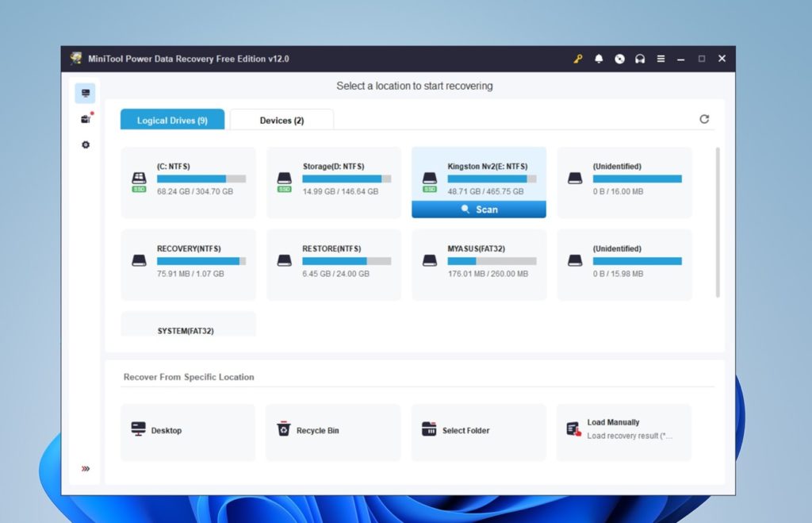Switch to the Devices tab
Image resolution: width=812 pixels, height=523 pixels.
[x=282, y=120]
